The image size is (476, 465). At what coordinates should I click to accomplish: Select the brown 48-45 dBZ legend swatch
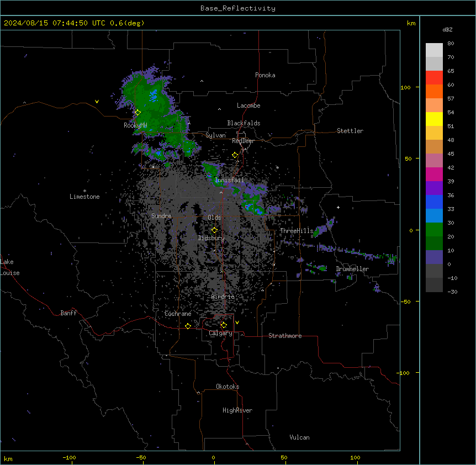coord(434,146)
